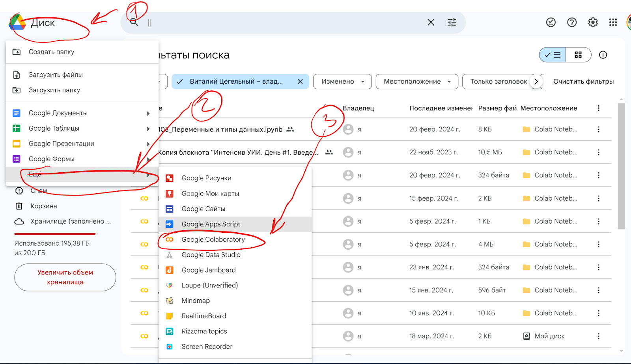Click the Google Colaboratory icon

click(170, 239)
